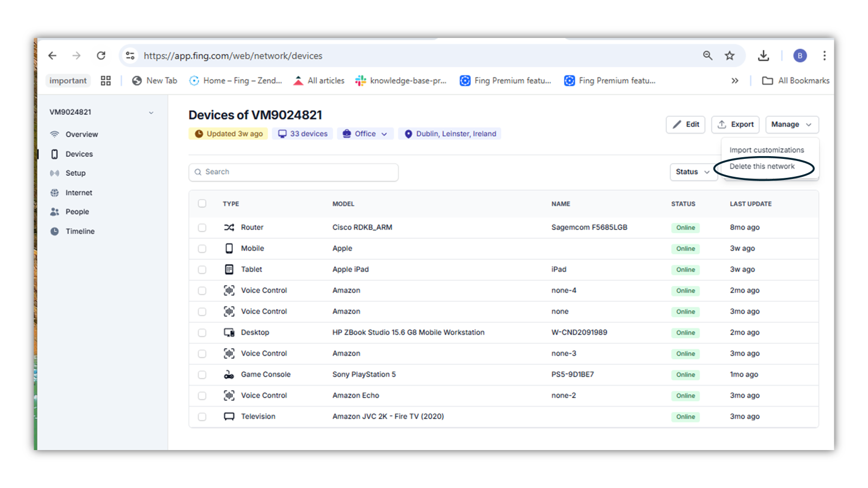
Task: Click the device Search field
Action: [x=293, y=172]
